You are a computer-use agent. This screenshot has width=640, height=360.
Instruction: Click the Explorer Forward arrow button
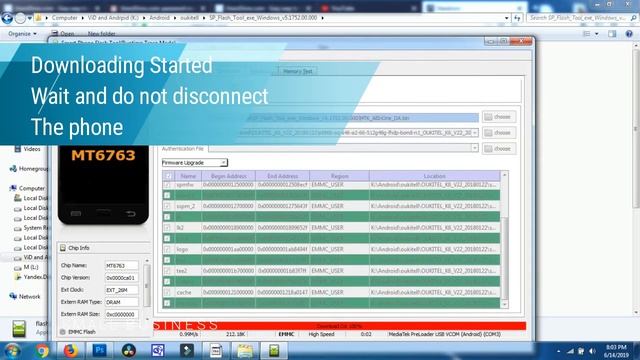(x=20, y=18)
